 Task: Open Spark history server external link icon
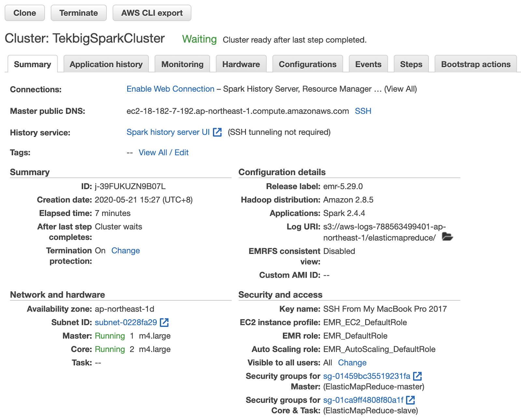pos(217,132)
